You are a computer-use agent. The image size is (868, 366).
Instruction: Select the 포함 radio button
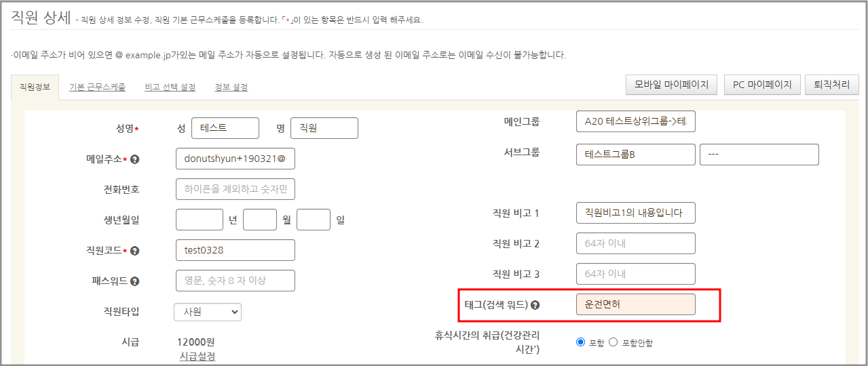coord(580,342)
